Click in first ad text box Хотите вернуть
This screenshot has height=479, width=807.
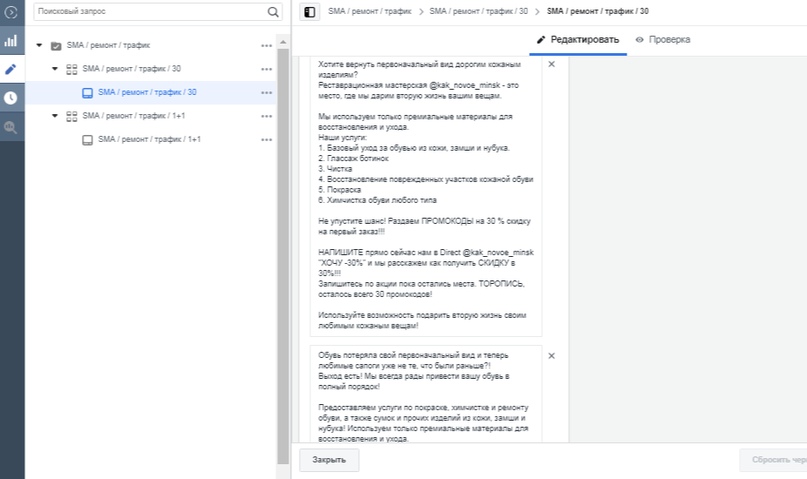point(426,196)
